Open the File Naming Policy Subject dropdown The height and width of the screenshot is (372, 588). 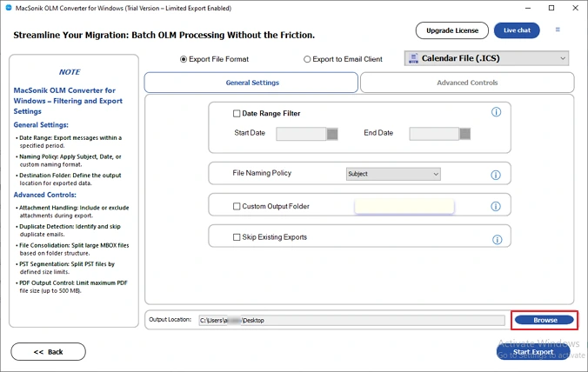[x=393, y=174]
